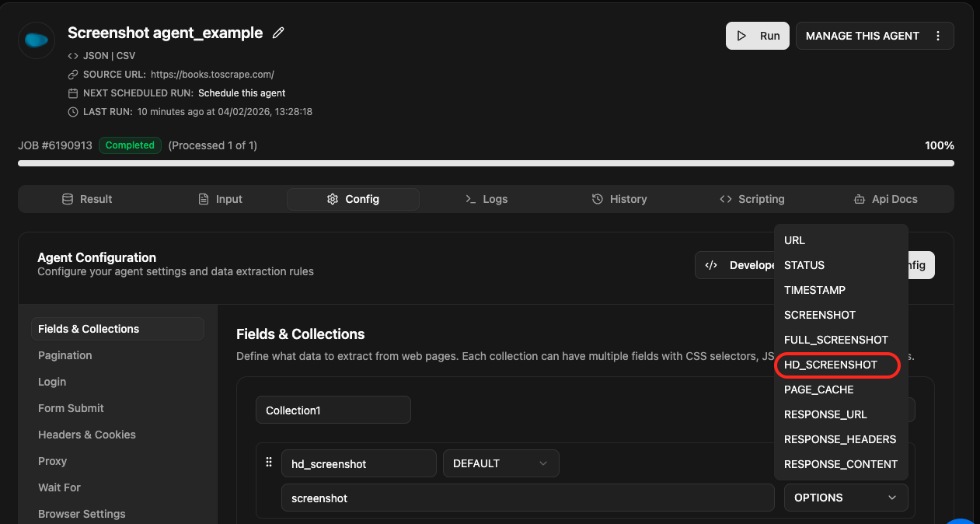Choose FULL_SCREENSHOT in the dropdown list

point(835,340)
